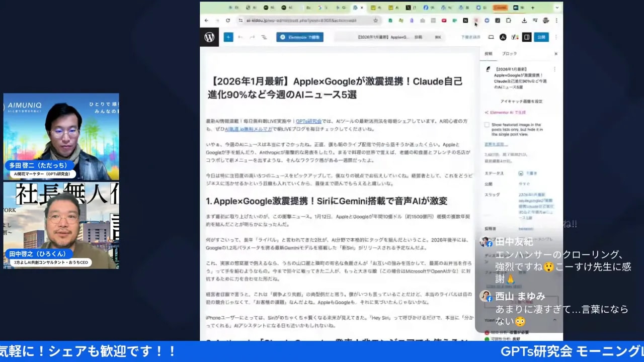Image resolution: width=644 pixels, height=362 pixels.
Task: Click the WordPress logo in the editor toolbar
Action: pyautogui.click(x=209, y=37)
